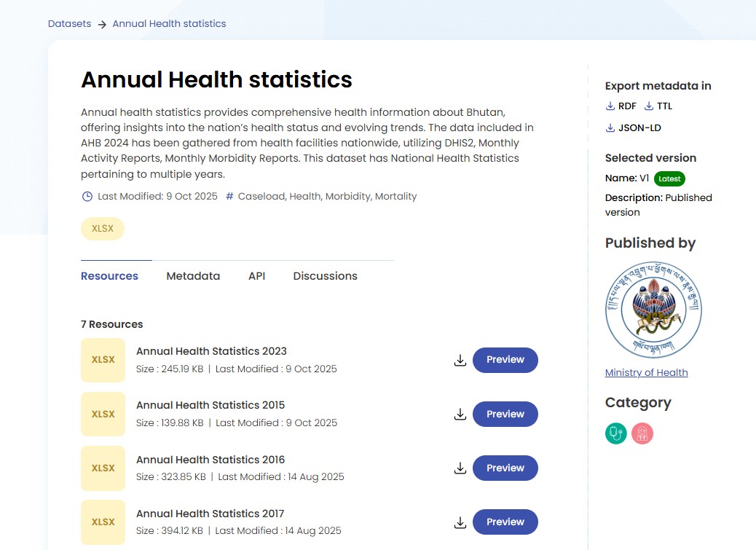Export metadata in TTL format

[658, 106]
